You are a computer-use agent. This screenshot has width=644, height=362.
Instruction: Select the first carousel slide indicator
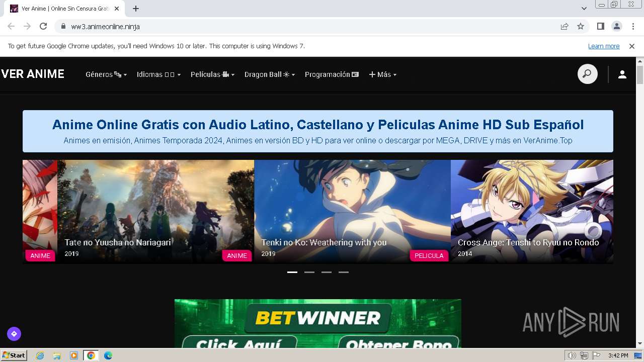(292, 272)
